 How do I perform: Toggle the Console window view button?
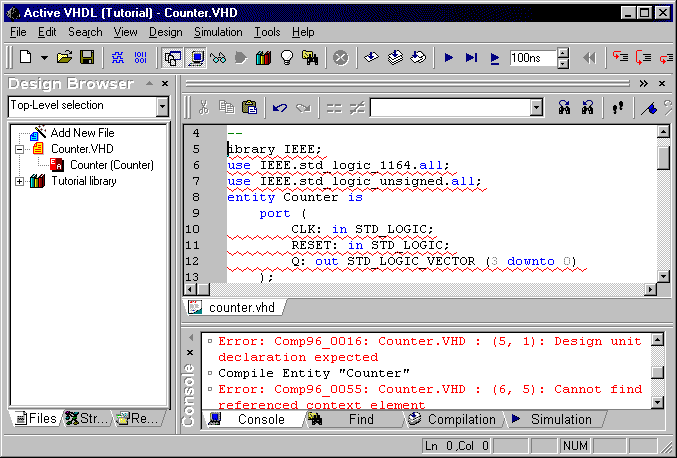click(x=196, y=58)
